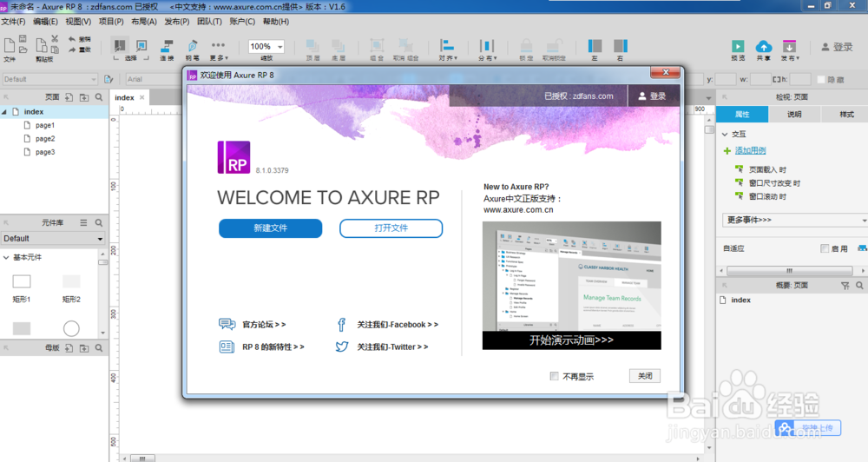Click the add page icon in the pages panel
Image resolution: width=868 pixels, height=462 pixels.
[69, 97]
